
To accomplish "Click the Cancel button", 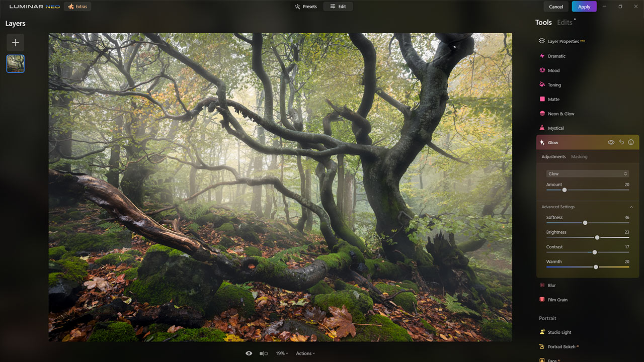I will (x=556, y=7).
